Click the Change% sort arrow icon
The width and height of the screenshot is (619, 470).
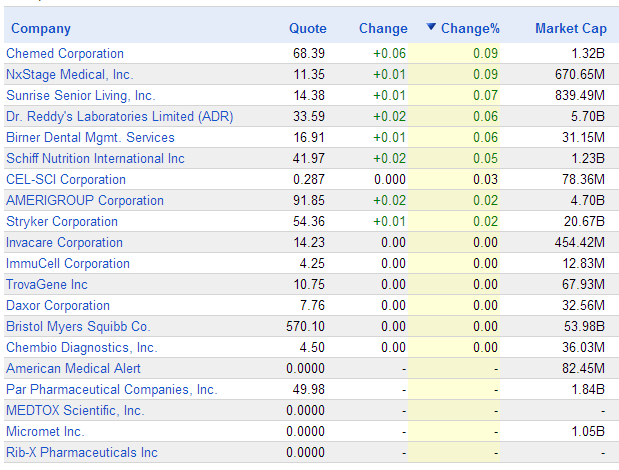(431, 27)
